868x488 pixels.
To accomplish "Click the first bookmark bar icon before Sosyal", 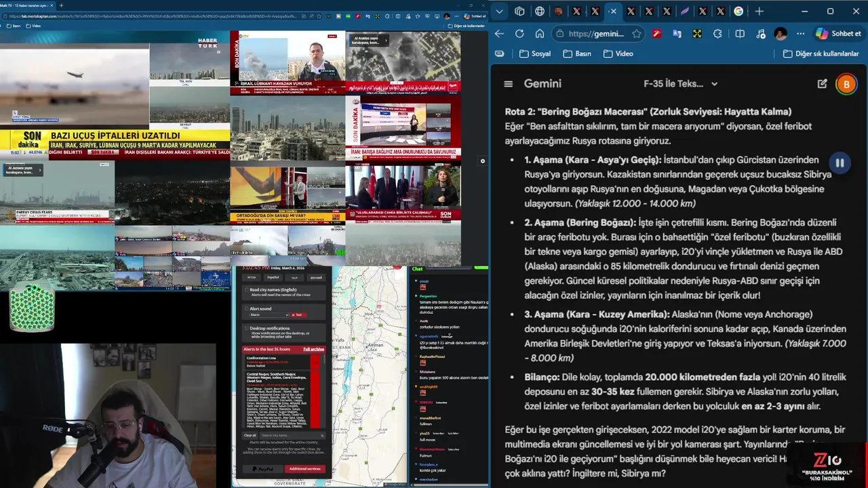I will point(500,54).
